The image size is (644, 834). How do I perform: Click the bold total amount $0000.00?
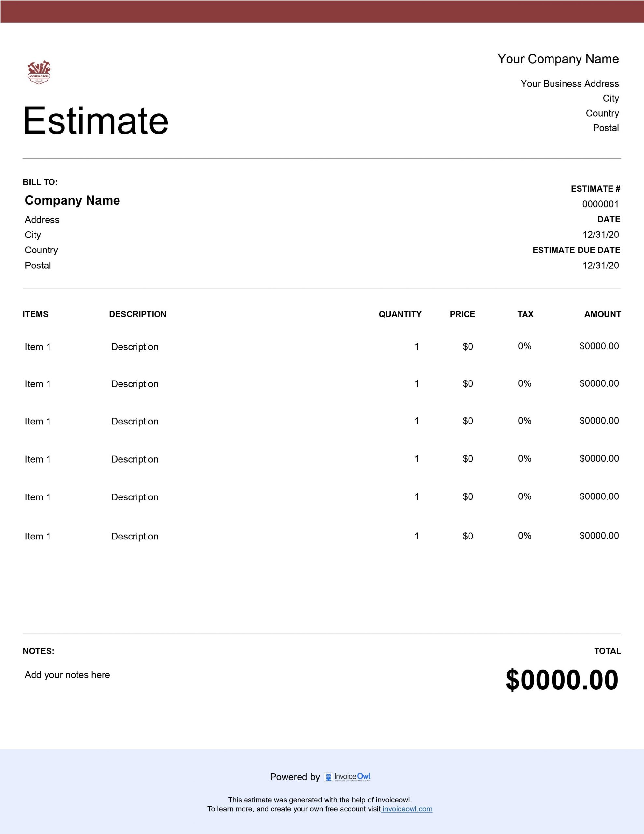click(x=562, y=681)
